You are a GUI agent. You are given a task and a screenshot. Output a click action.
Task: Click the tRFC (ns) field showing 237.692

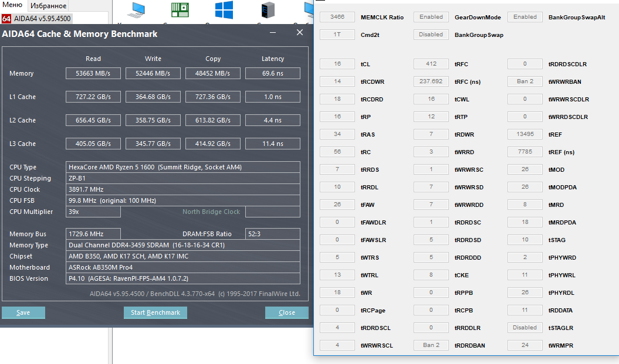(431, 81)
